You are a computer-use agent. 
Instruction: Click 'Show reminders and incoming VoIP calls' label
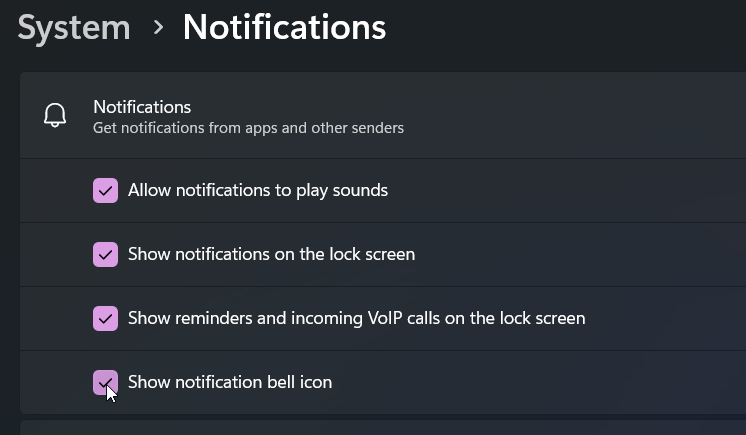point(356,318)
